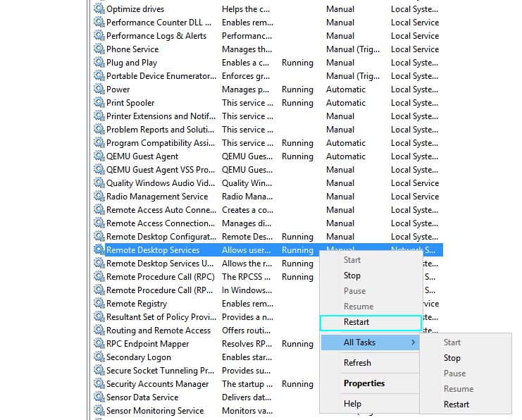Viewport: 522px width, 420px height.
Task: Click the Optimize drives gear icon
Action: 99,9
